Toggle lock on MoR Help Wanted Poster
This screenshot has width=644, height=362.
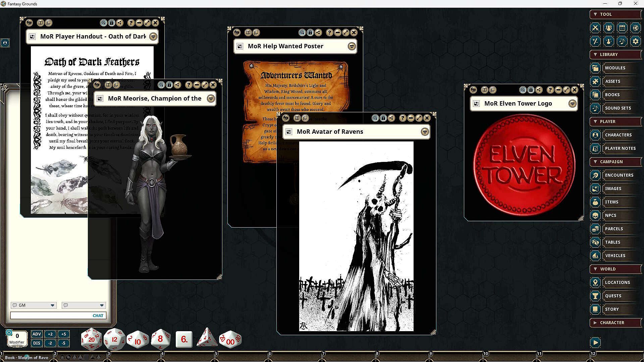(x=310, y=33)
